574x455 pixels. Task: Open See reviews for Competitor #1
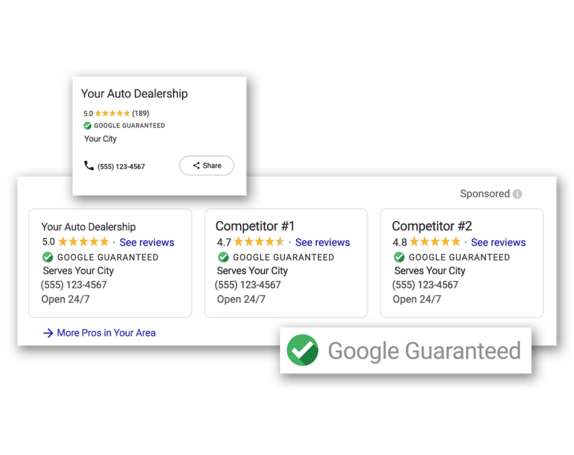pos(323,242)
